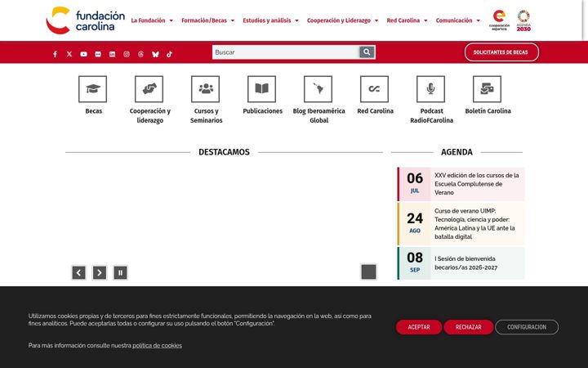Viewport: 588px width, 368px height.
Task: Go to next slide in Destacamos
Action: [100, 272]
